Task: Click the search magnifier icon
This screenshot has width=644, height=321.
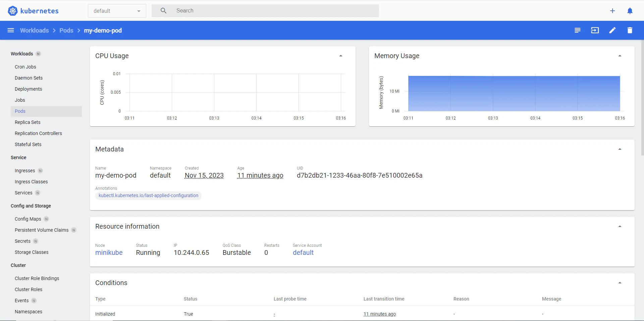Action: 163,10
